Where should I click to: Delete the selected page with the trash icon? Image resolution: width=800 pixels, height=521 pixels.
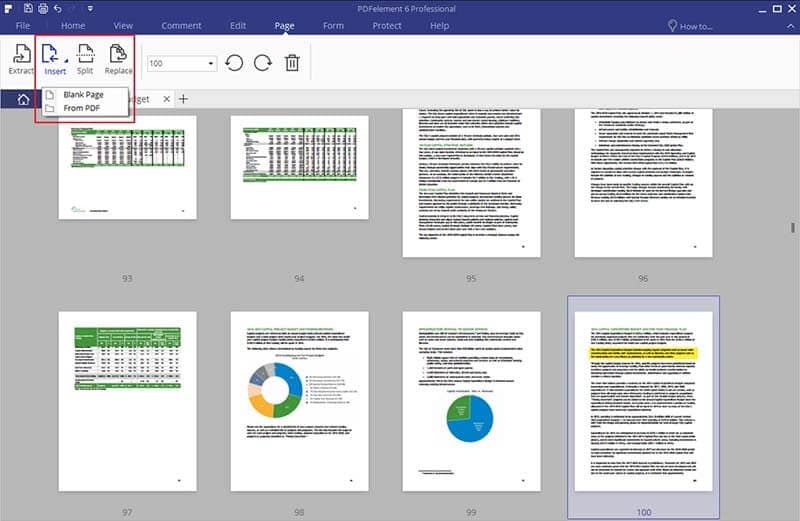pyautogui.click(x=292, y=63)
